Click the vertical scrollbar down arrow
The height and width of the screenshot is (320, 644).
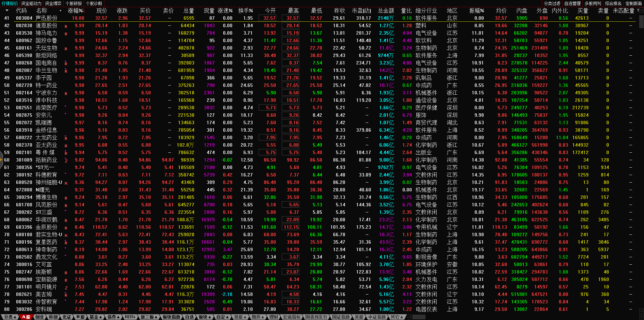pyautogui.click(x=641, y=310)
